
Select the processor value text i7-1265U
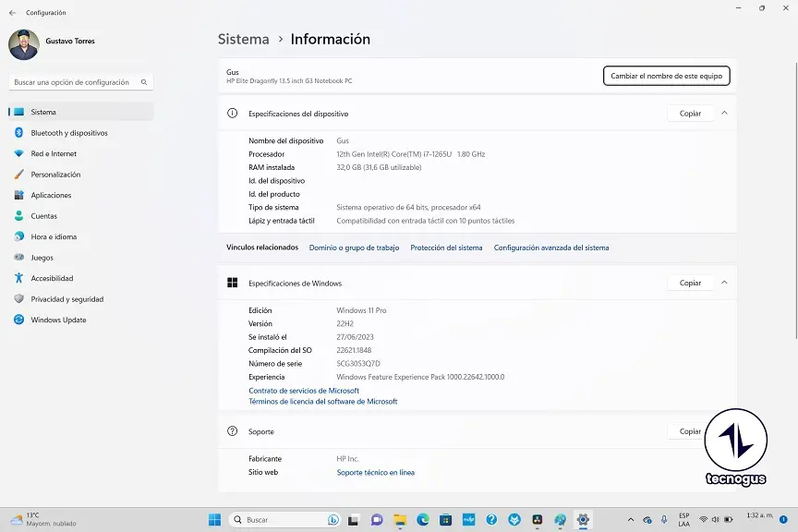click(438, 154)
